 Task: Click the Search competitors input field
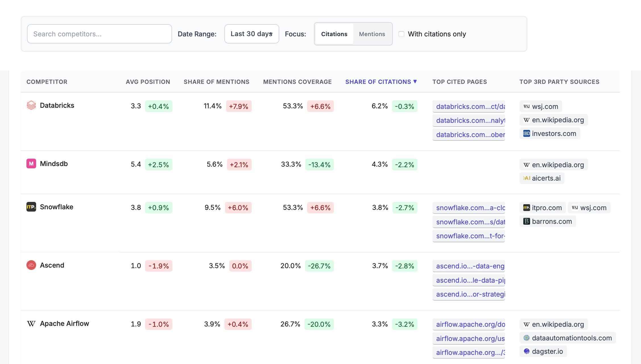99,34
